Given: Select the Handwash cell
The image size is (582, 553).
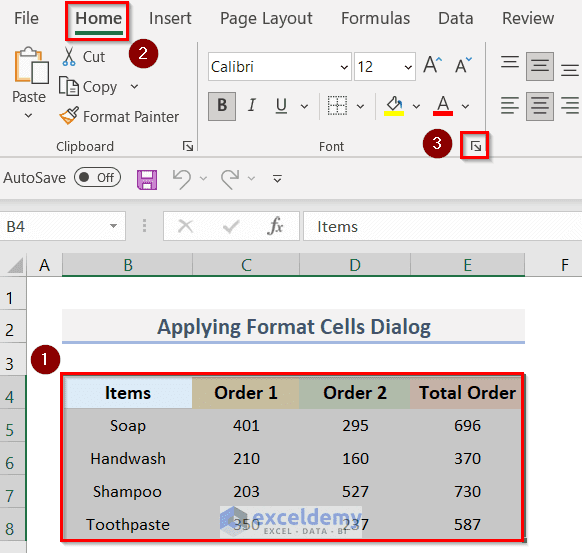Looking at the screenshot, I should (128, 458).
